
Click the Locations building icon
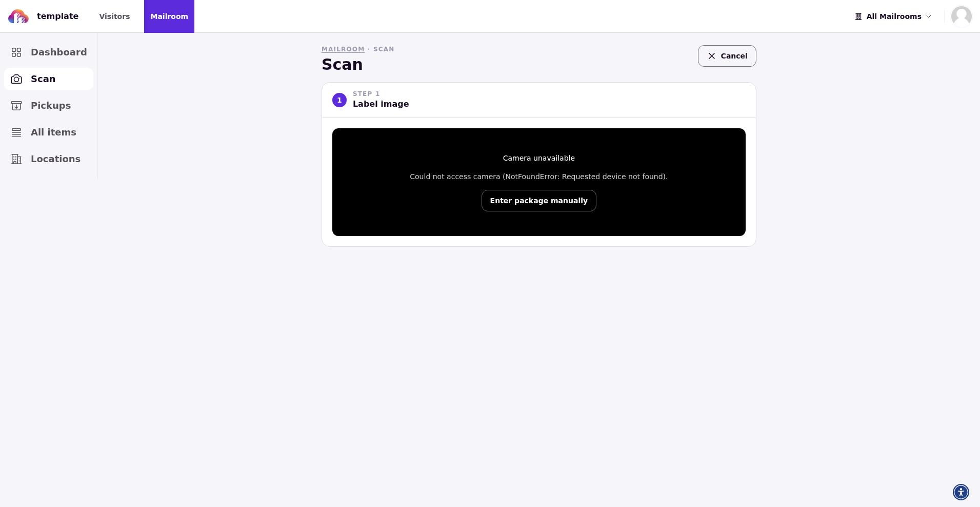pyautogui.click(x=16, y=159)
